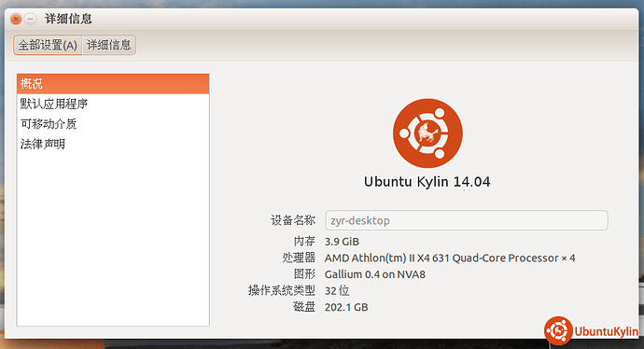Click the 设备名称 input field zyr-desktop

coord(467,220)
